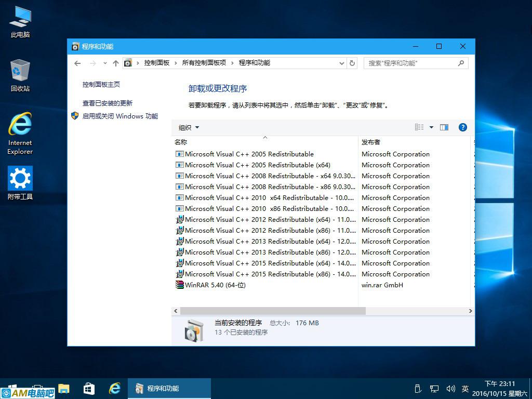Screen dimensions: 532x399
Task: Click the icon of Visual C++ 2005 Redistributable (x64)
Action: (x=179, y=165)
